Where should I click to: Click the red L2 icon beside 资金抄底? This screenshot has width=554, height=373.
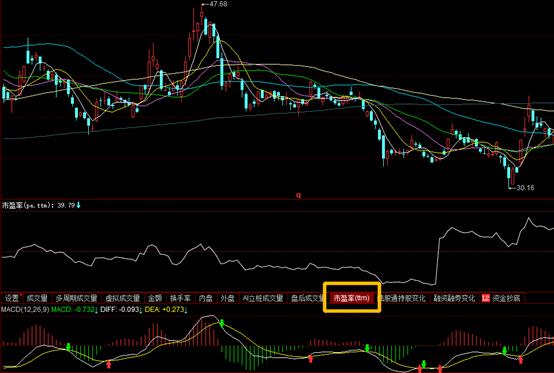click(x=486, y=298)
